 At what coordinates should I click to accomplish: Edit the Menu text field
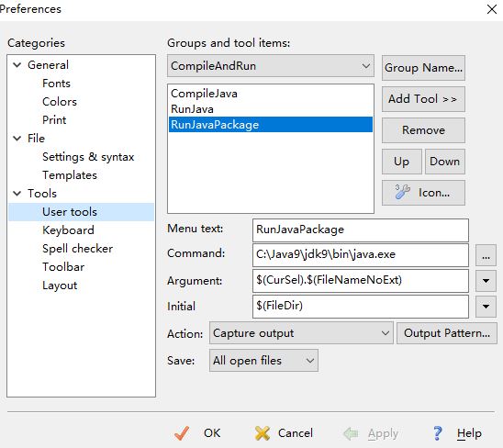click(361, 230)
